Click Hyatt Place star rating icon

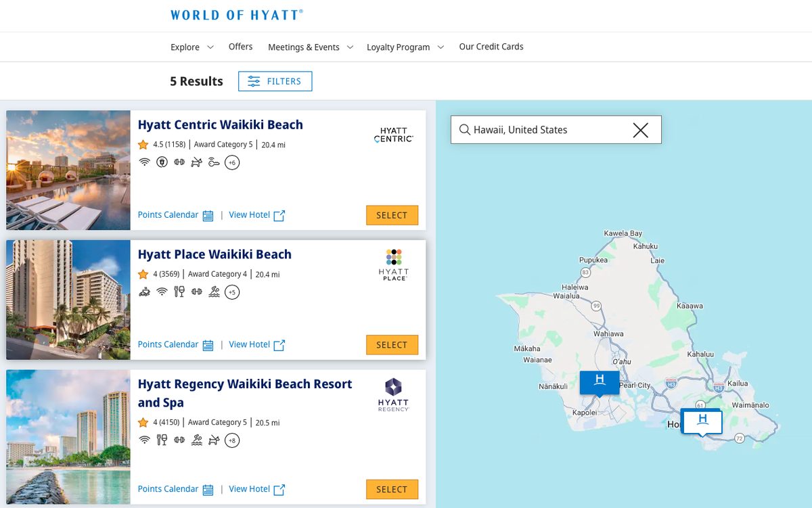point(143,275)
